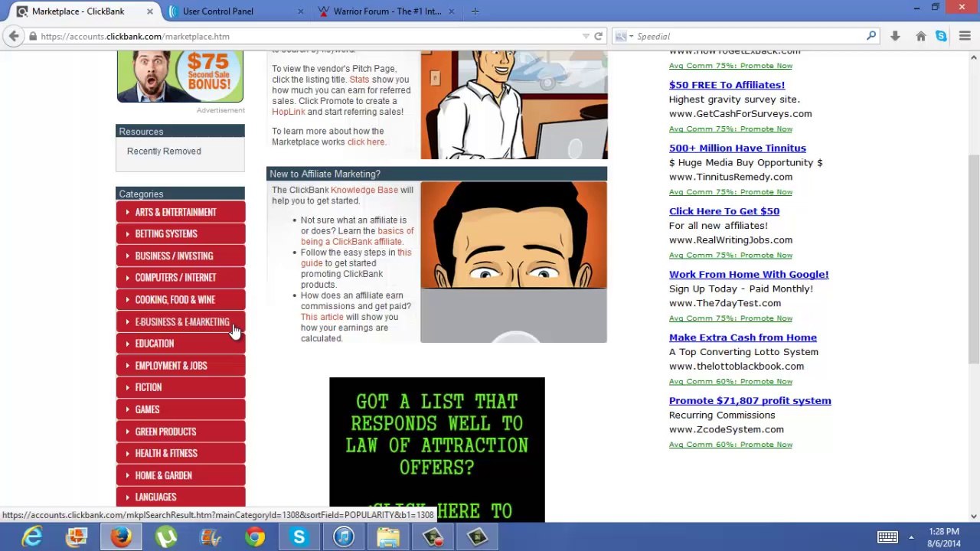Screen dimensions: 980x551
Task: Click the Law of Attraction offers banner
Action: 437,450
